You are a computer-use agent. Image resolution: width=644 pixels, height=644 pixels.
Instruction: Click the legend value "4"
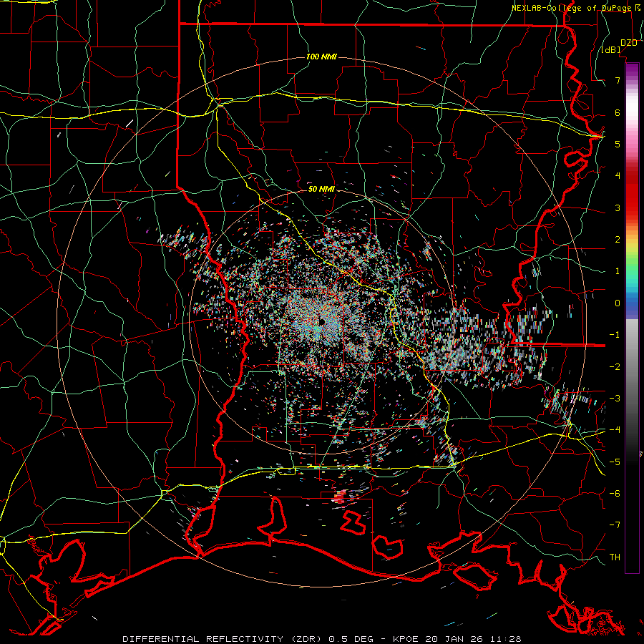point(618,176)
